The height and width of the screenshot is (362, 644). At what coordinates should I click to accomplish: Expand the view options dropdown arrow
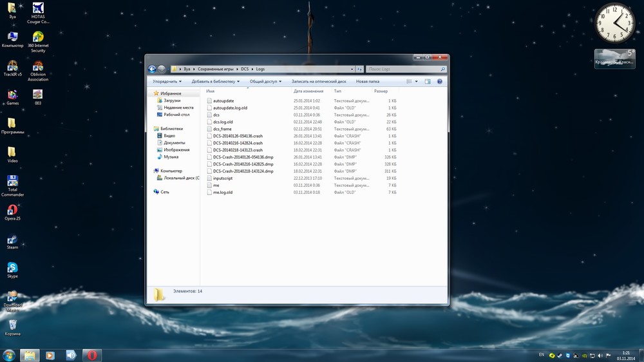pyautogui.click(x=416, y=82)
